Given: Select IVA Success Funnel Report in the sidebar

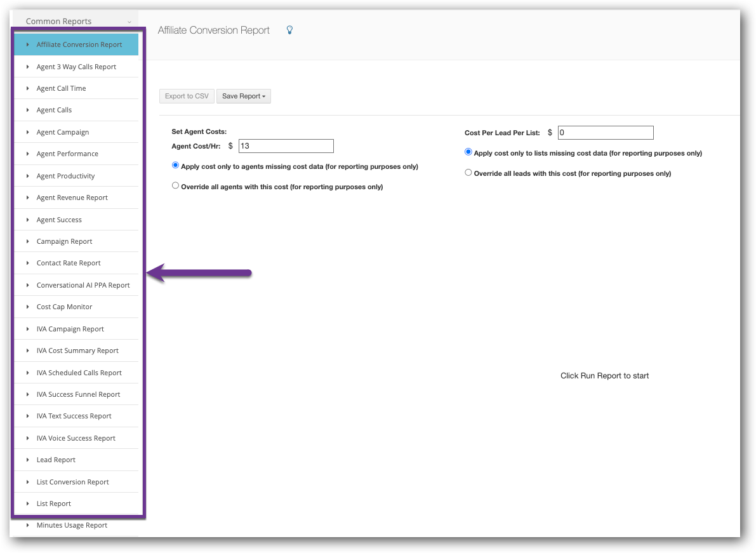Looking at the screenshot, I should click(x=76, y=394).
